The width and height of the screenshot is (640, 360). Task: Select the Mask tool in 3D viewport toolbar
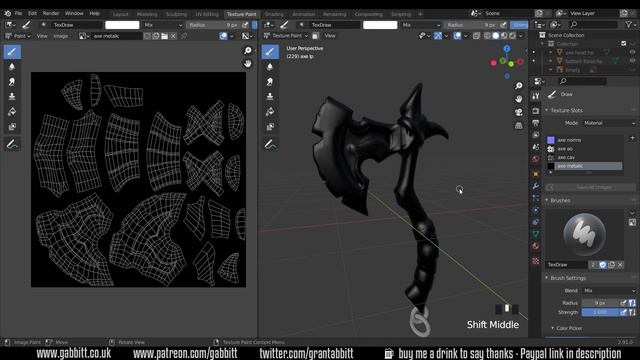click(x=270, y=127)
